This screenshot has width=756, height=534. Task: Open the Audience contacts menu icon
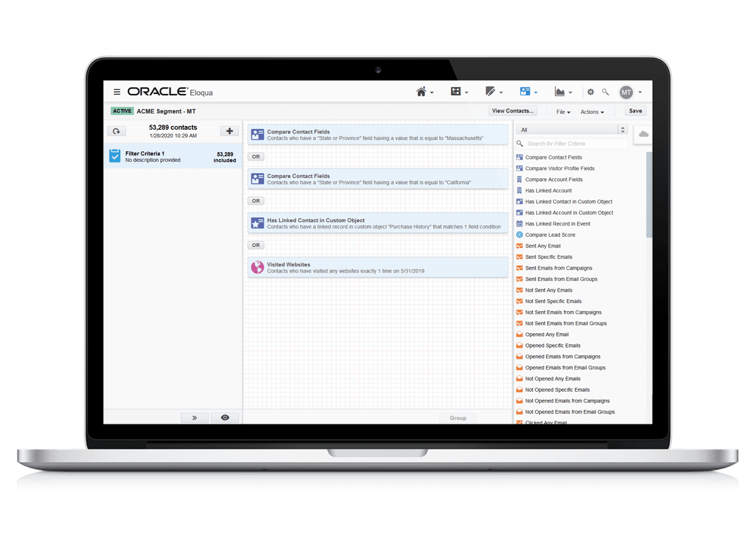525,92
